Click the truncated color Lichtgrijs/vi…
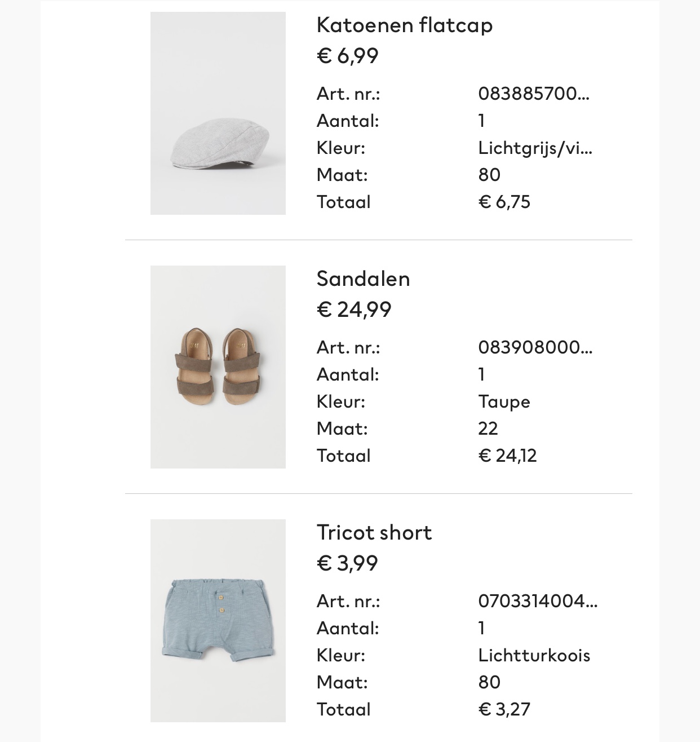Viewport: 700px width, 742px height. [535, 148]
